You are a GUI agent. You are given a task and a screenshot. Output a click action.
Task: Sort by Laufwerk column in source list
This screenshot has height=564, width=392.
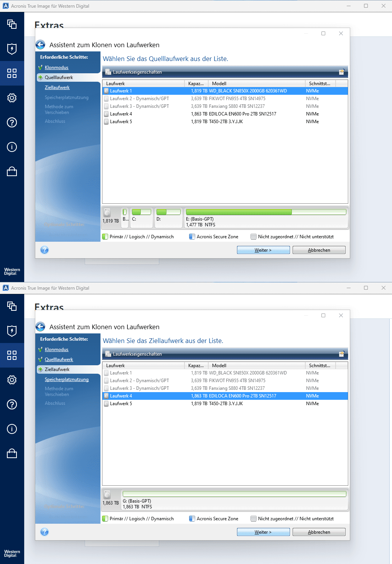pos(143,84)
